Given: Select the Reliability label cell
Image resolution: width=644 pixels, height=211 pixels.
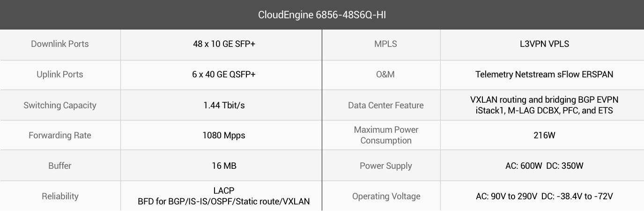Looking at the screenshot, I should pos(60,196).
